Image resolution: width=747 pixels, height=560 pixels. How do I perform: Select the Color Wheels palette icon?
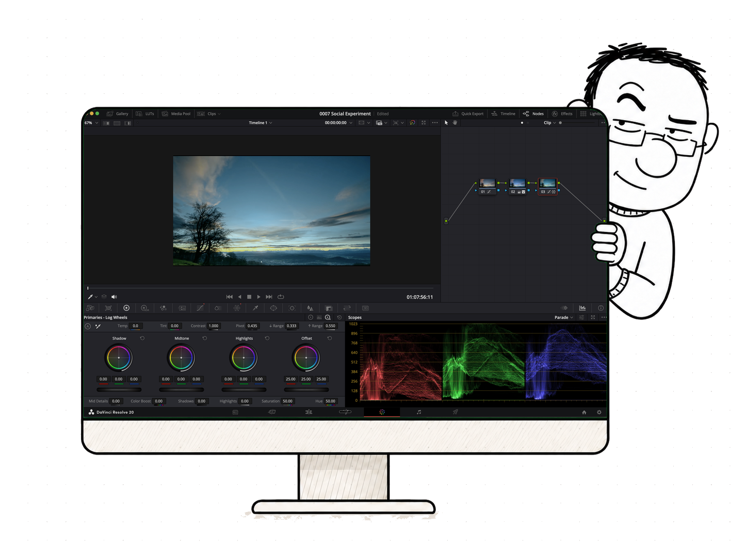click(x=126, y=308)
